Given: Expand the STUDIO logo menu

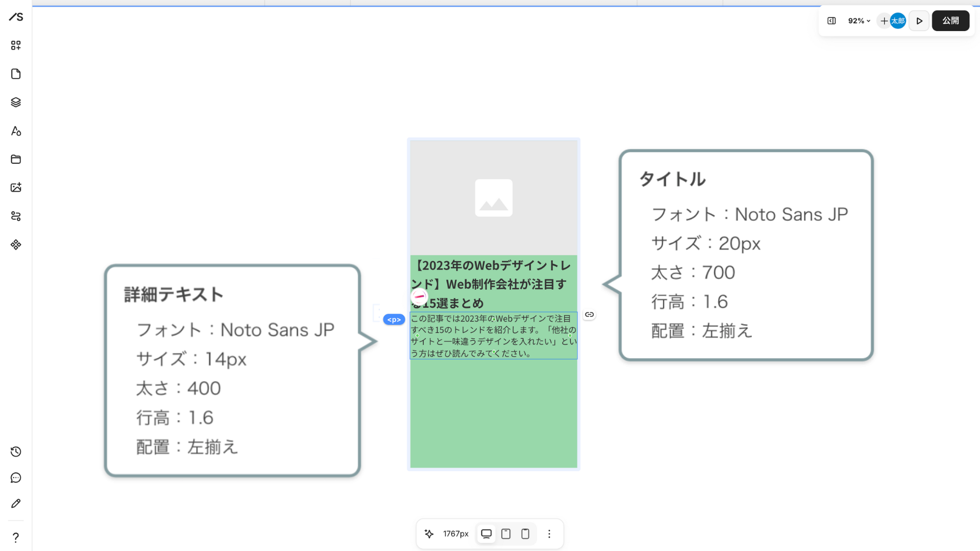Looking at the screenshot, I should tap(15, 17).
